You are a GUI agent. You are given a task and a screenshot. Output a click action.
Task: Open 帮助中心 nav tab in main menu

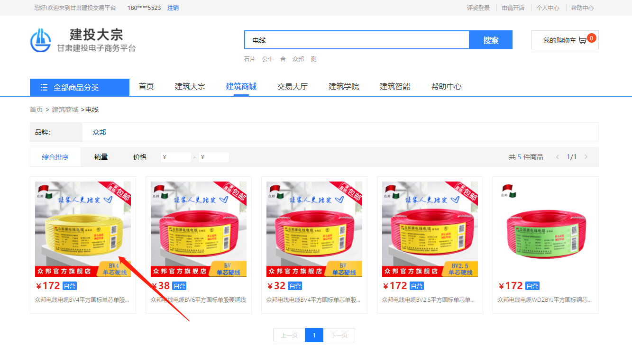446,86
